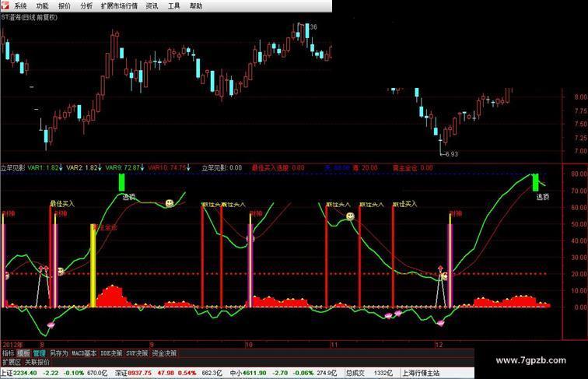Click VAR10 down arrow indicator
Image resolution: width=588 pixels, height=379 pixels.
pos(188,168)
